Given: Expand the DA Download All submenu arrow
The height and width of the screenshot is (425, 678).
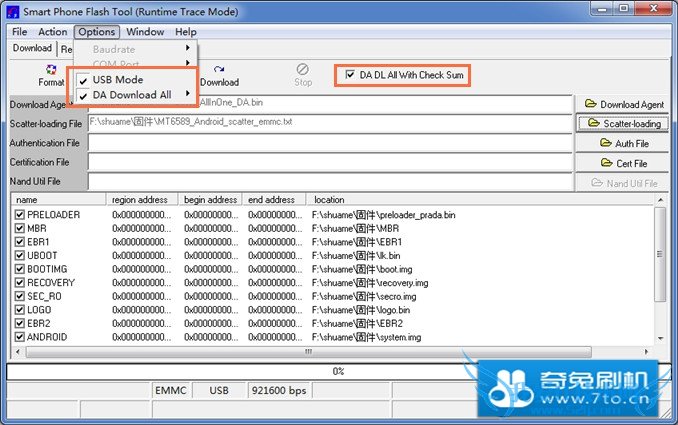Looking at the screenshot, I should tap(188, 93).
